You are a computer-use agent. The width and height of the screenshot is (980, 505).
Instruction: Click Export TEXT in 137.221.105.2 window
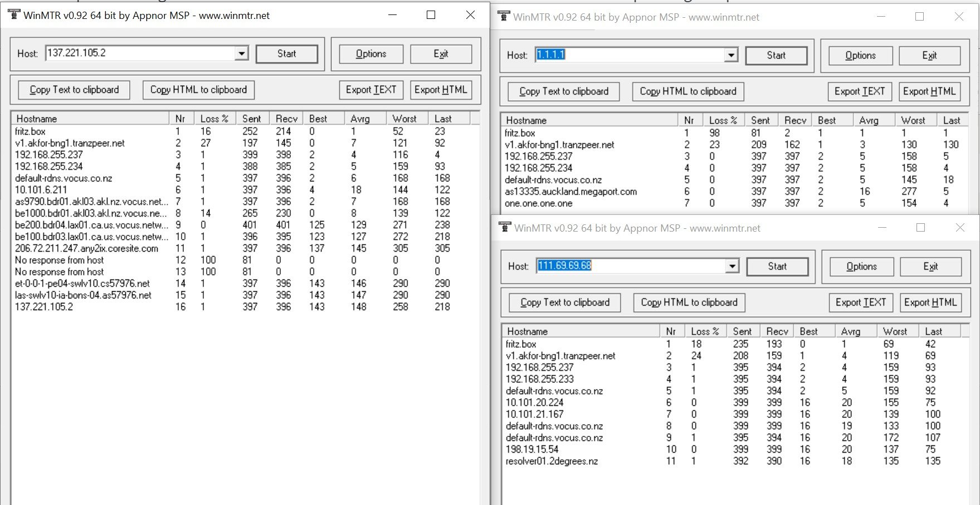[x=371, y=90]
